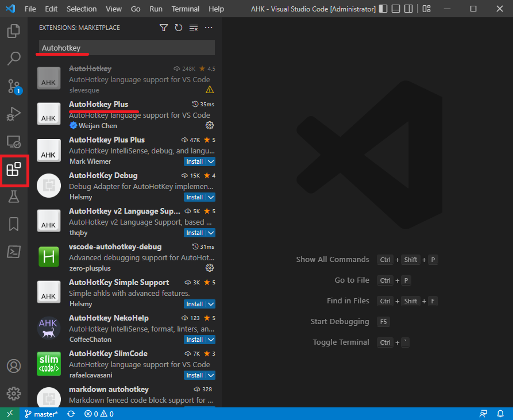
Task: Open the Terminal menu
Action: pos(185,9)
